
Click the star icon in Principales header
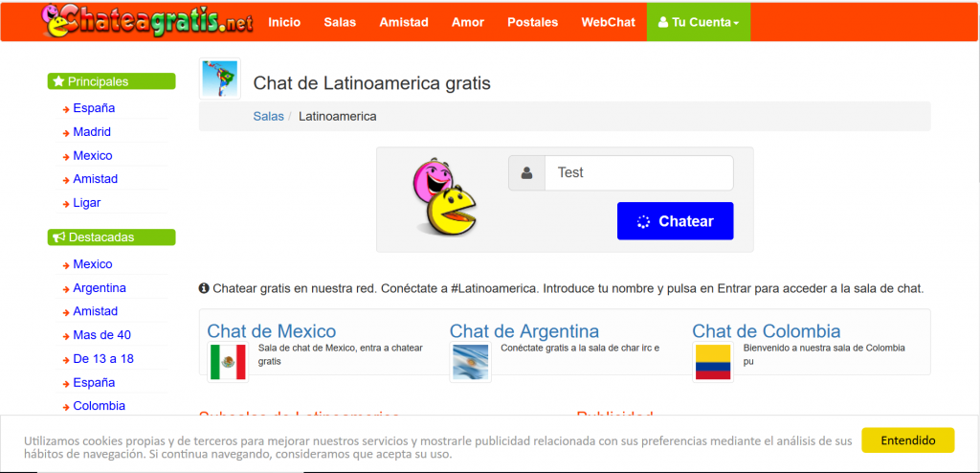click(58, 81)
